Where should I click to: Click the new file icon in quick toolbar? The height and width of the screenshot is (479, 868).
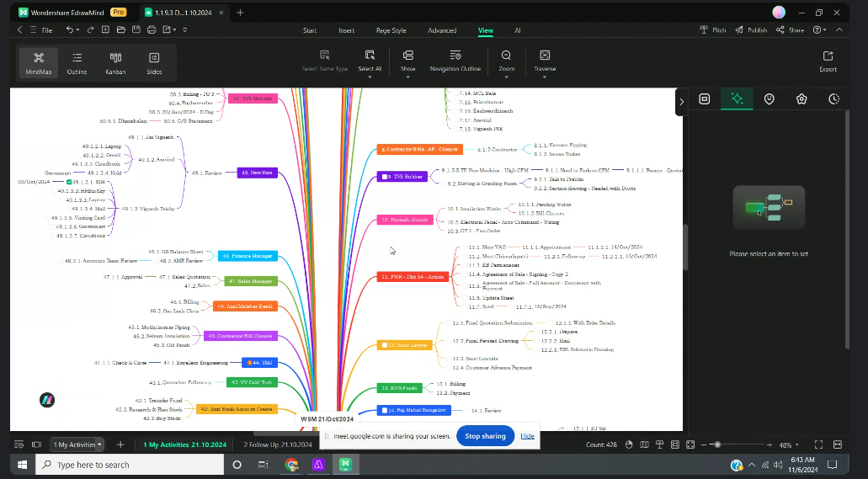tap(105, 30)
